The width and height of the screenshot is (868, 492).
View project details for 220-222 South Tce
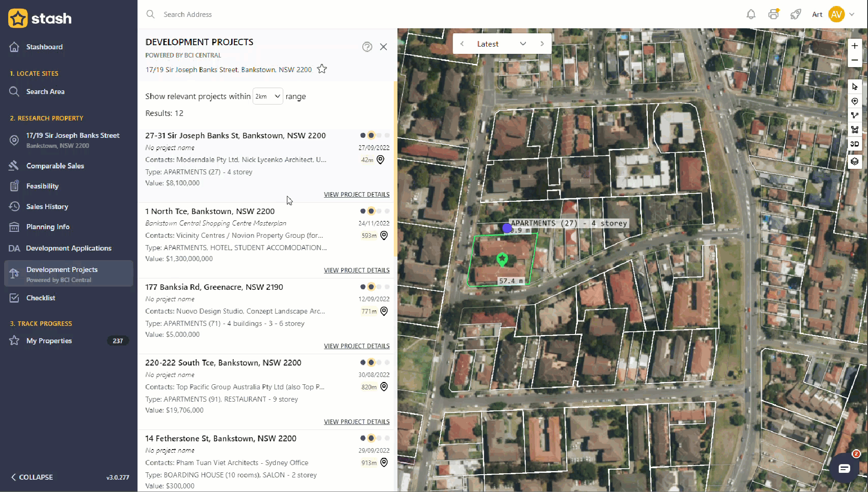(357, 422)
